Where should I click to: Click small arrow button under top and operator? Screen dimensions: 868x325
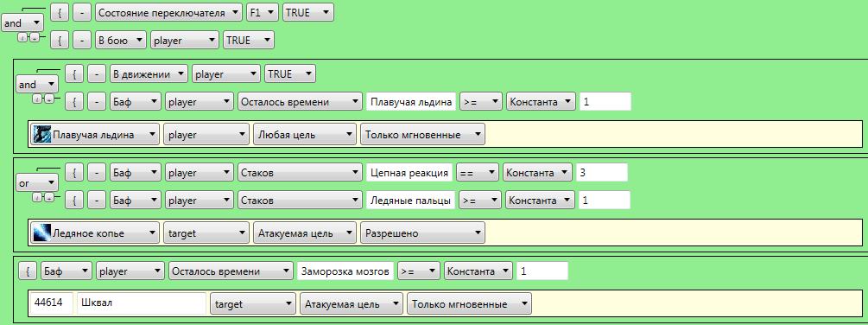22,38
